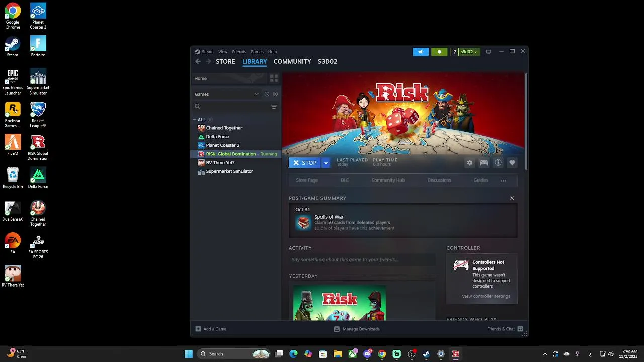Open Steam announcements megaphone button
This screenshot has width=644, height=362.
tap(420, 52)
